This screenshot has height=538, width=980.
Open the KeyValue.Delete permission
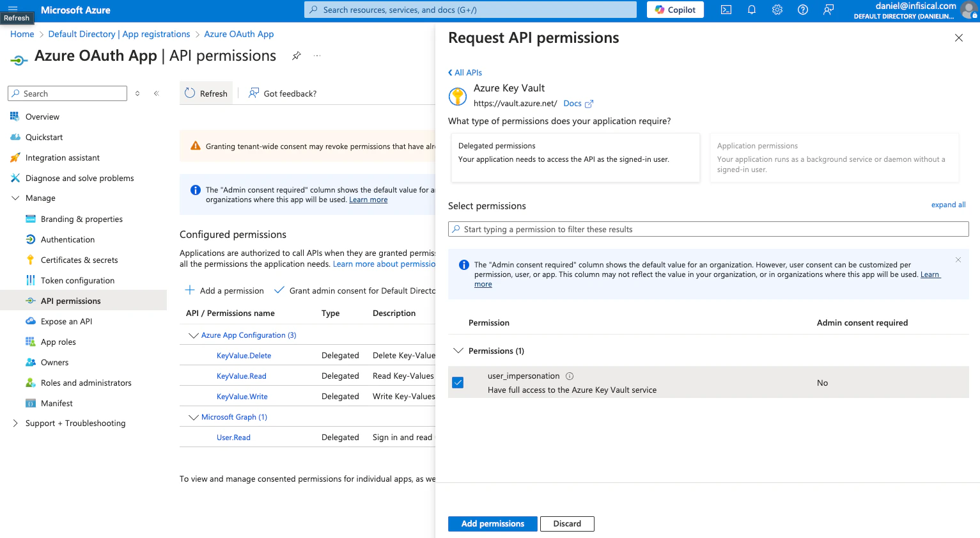(244, 356)
